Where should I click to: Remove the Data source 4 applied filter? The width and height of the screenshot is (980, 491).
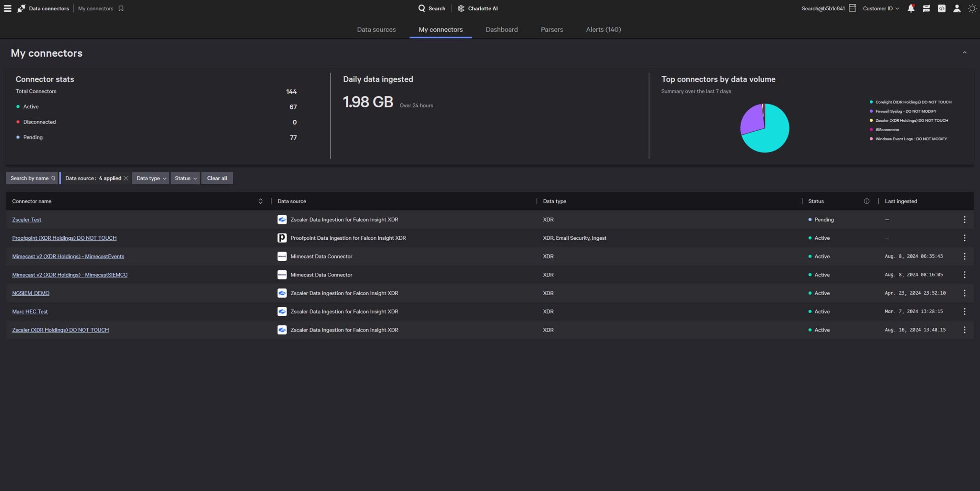pos(126,178)
